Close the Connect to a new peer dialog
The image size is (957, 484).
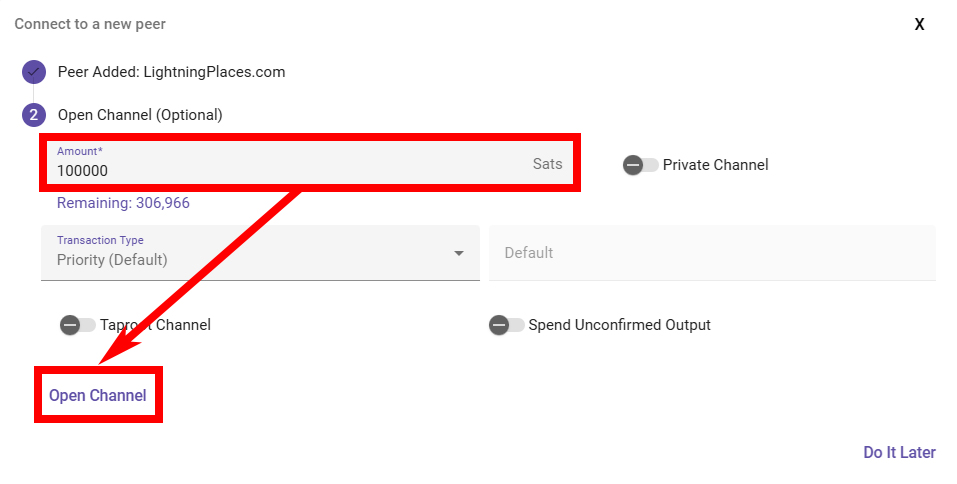pos(919,24)
